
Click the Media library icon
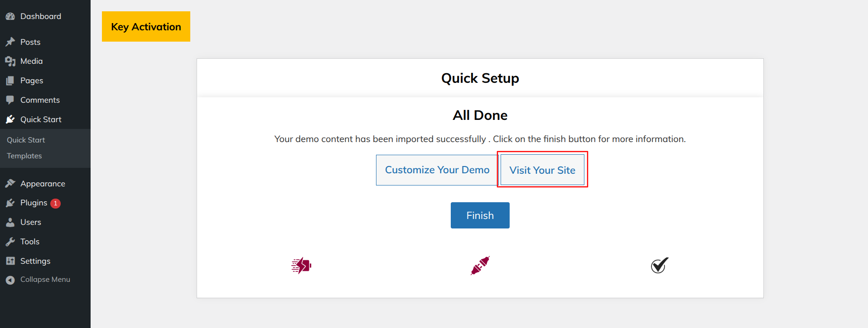click(x=10, y=62)
